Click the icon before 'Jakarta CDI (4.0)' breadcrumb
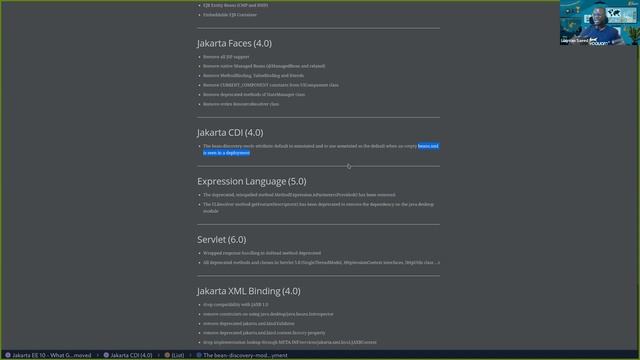The image size is (640, 360). (106, 356)
